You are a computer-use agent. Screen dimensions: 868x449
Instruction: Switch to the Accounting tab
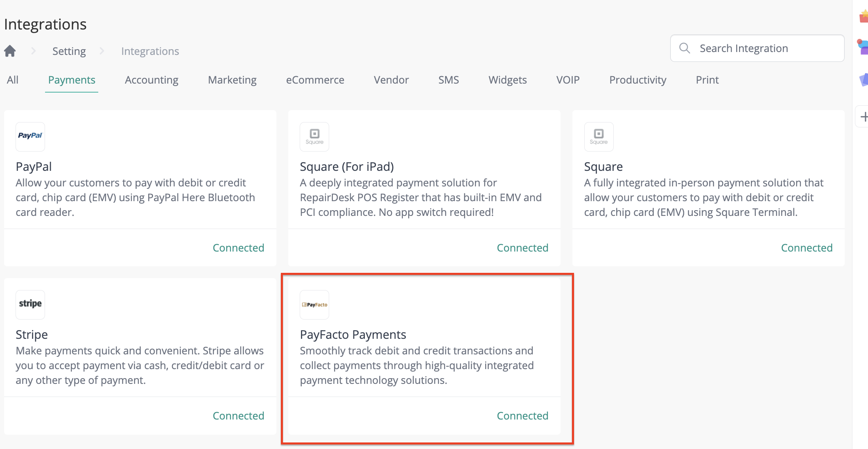pos(151,80)
